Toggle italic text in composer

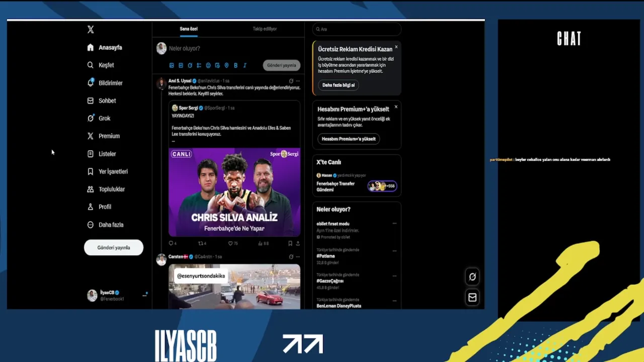tap(245, 65)
